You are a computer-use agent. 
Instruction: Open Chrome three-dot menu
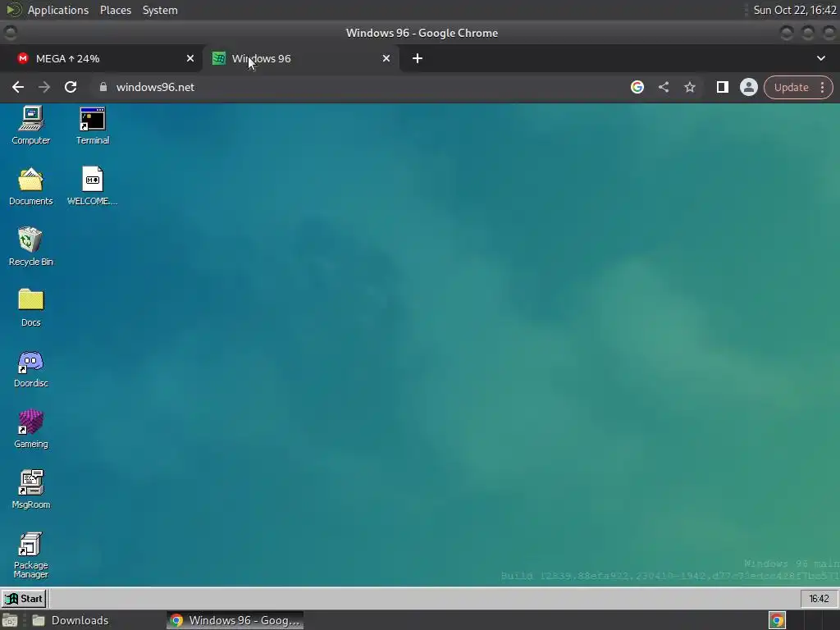(822, 87)
